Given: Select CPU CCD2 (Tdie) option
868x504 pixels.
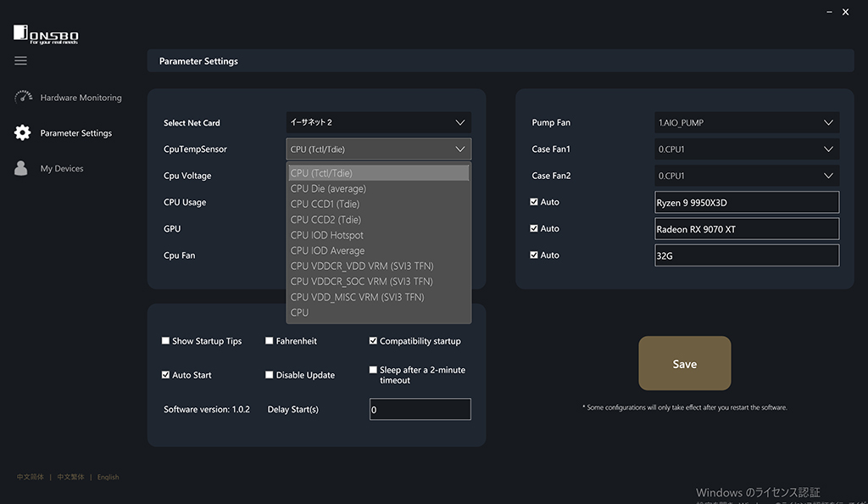Looking at the screenshot, I should click(379, 219).
